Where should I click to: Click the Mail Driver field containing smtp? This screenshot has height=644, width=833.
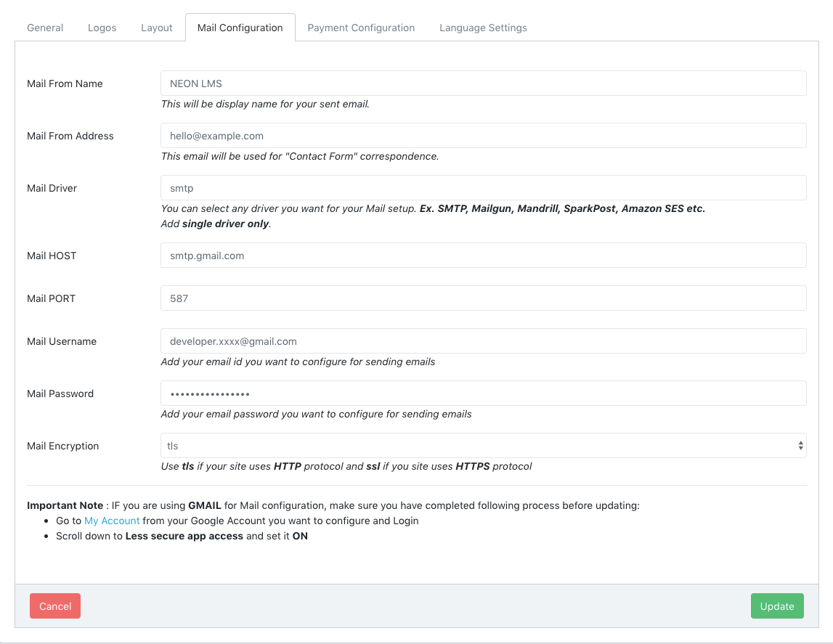pyautogui.click(x=483, y=188)
